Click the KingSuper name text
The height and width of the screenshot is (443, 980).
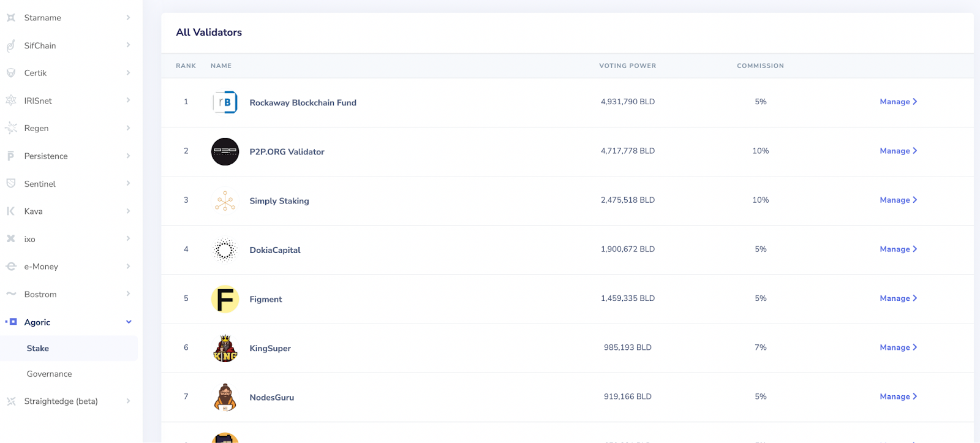pyautogui.click(x=270, y=348)
